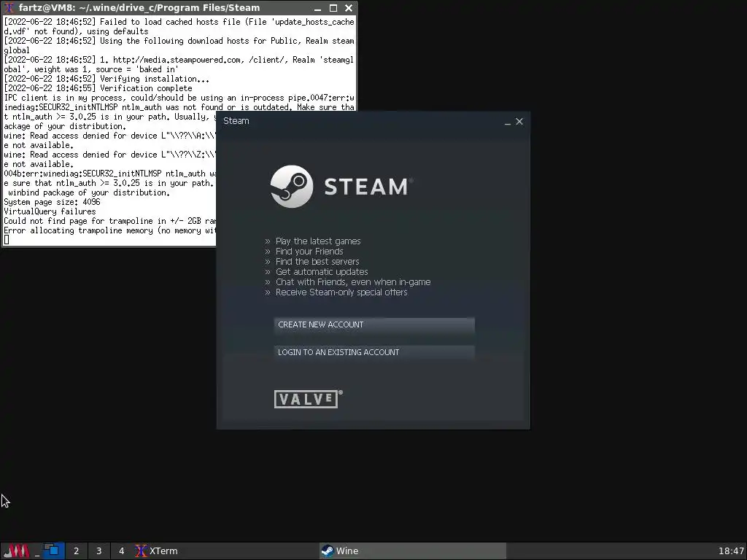Click the 'Verifying installation...' terminal line

click(x=107, y=79)
